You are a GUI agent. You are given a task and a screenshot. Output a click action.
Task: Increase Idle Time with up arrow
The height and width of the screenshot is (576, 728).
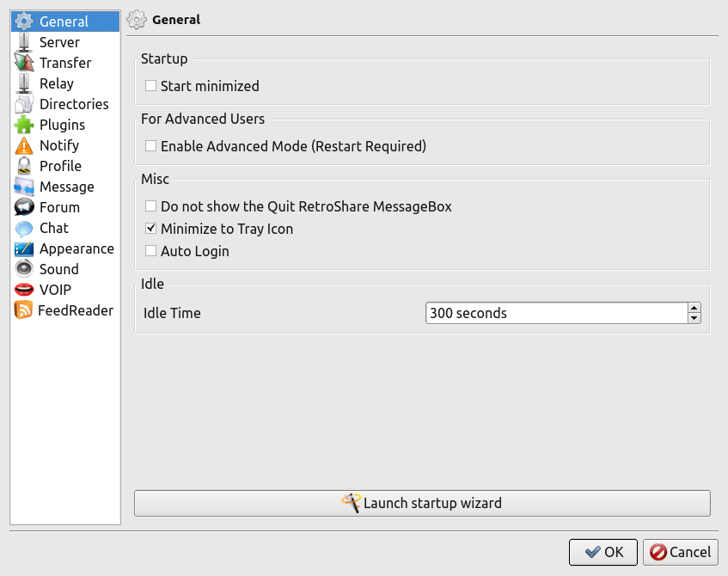[694, 308]
